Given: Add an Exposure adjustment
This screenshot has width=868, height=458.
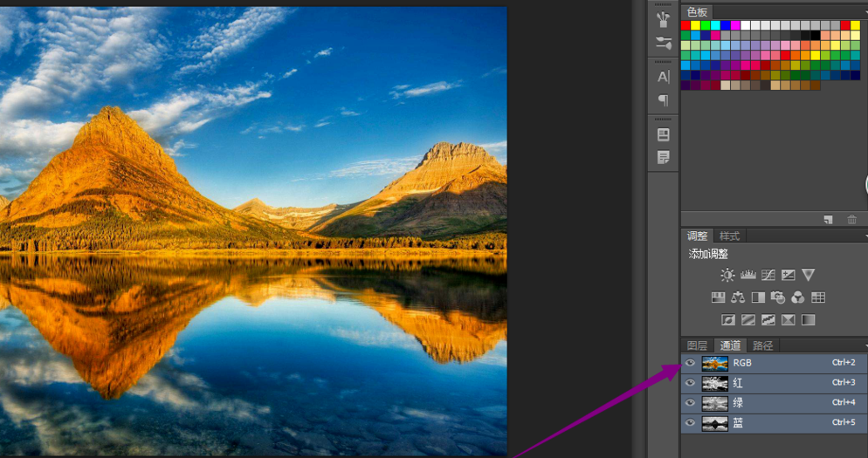Looking at the screenshot, I should [x=788, y=275].
